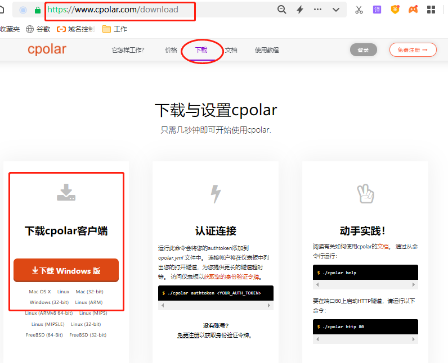This screenshot has width=448, height=363.
Task: Click the 下载 Windows 版 orange button
Action: (x=66, y=270)
